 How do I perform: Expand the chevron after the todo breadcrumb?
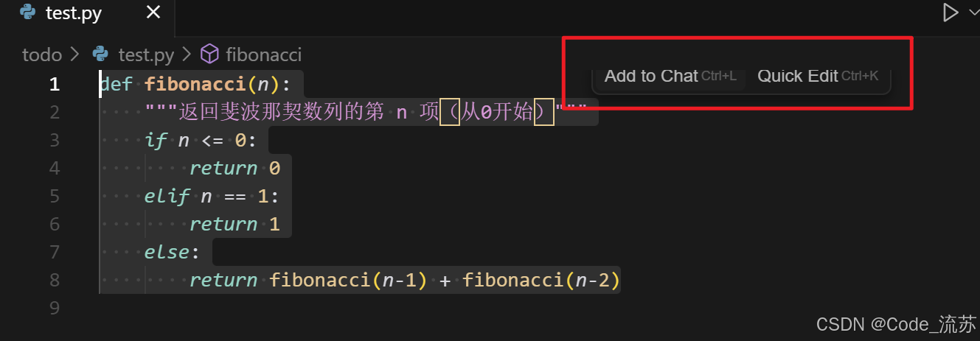click(74, 55)
